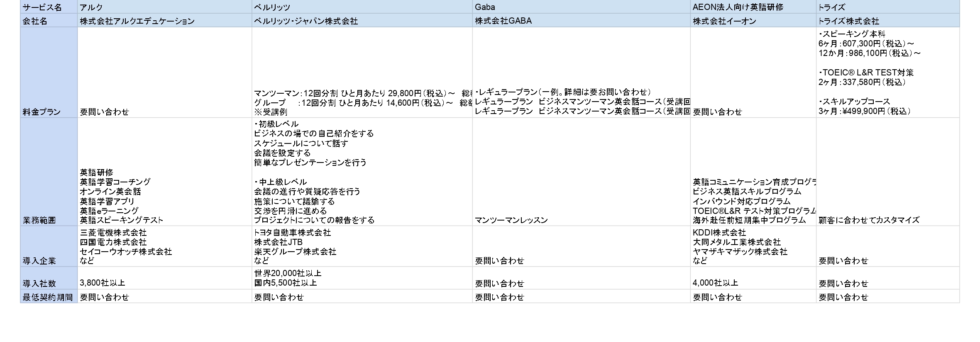This screenshot has height=342, width=980.
Task: Click the 3,800社以上 cell
Action: pos(165,278)
